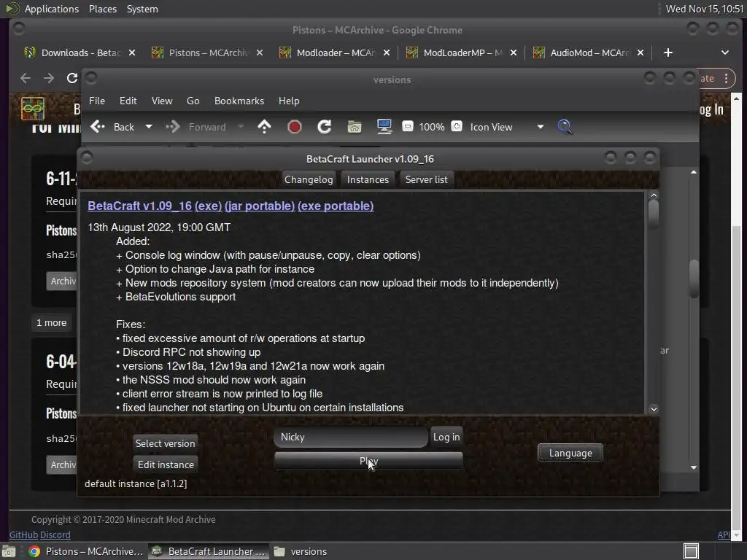Open the Computer icon in toolbar
This screenshot has width=747, height=560.
[384, 127]
